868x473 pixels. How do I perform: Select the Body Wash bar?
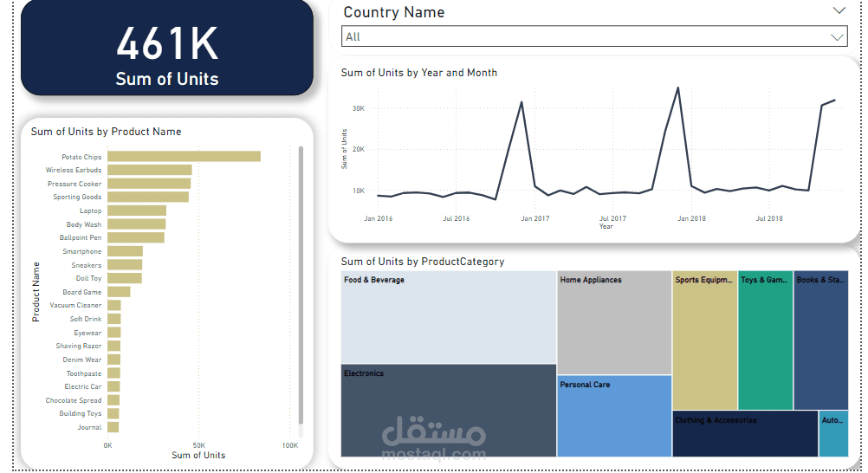pos(136,224)
